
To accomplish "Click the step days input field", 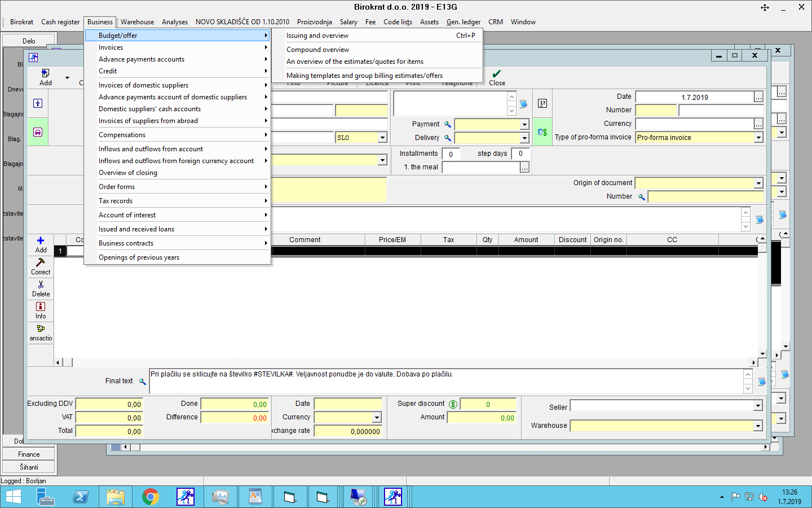I will click(x=520, y=154).
